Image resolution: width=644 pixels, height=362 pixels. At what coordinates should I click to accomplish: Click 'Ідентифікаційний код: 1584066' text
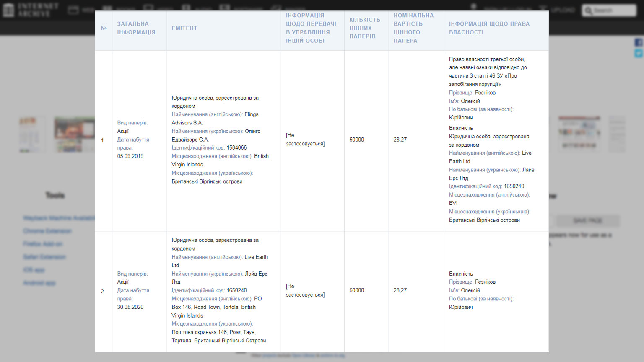pyautogui.click(x=209, y=148)
